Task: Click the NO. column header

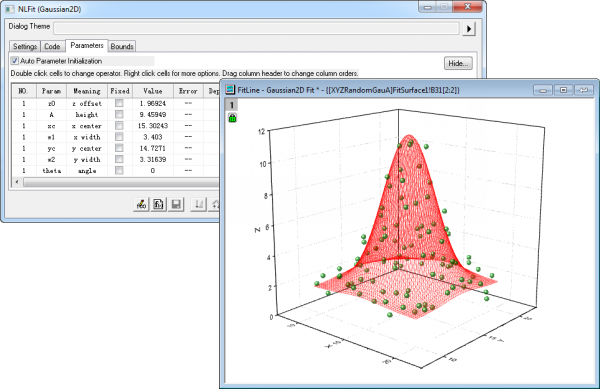Action: point(23,91)
